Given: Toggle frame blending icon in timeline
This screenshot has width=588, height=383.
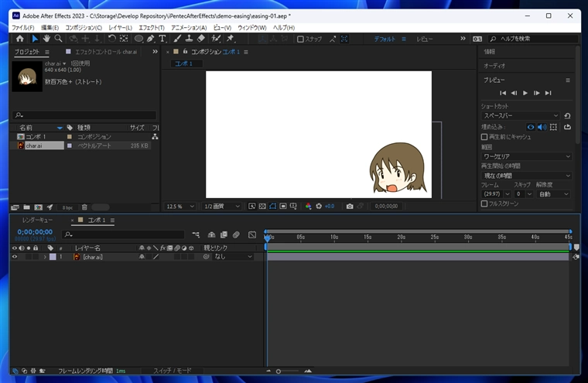Looking at the screenshot, I should click(x=224, y=234).
